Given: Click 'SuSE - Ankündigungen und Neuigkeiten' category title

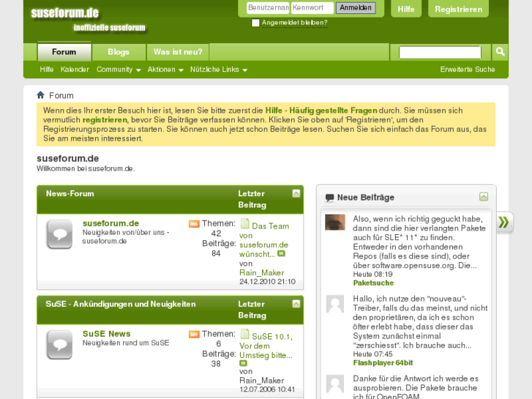Looking at the screenshot, I should (121, 304).
